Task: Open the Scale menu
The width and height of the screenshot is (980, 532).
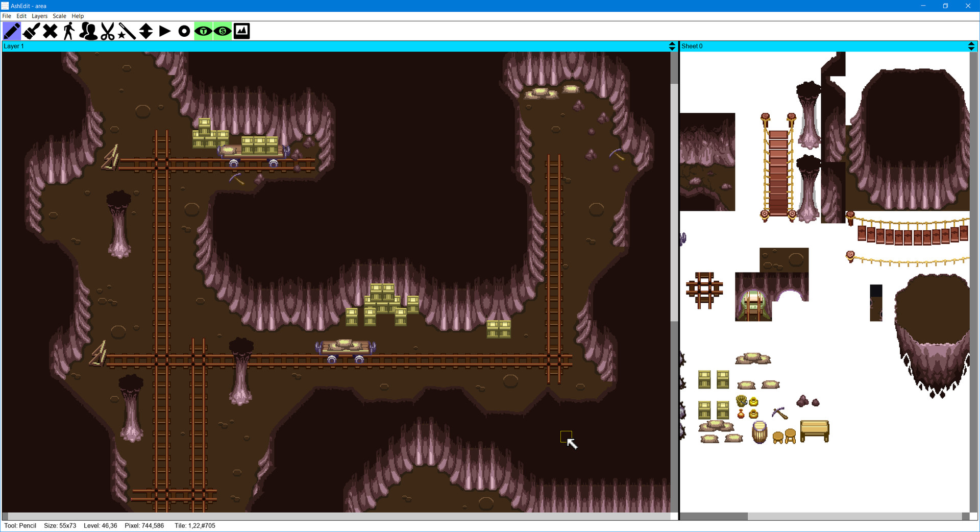Action: click(59, 16)
